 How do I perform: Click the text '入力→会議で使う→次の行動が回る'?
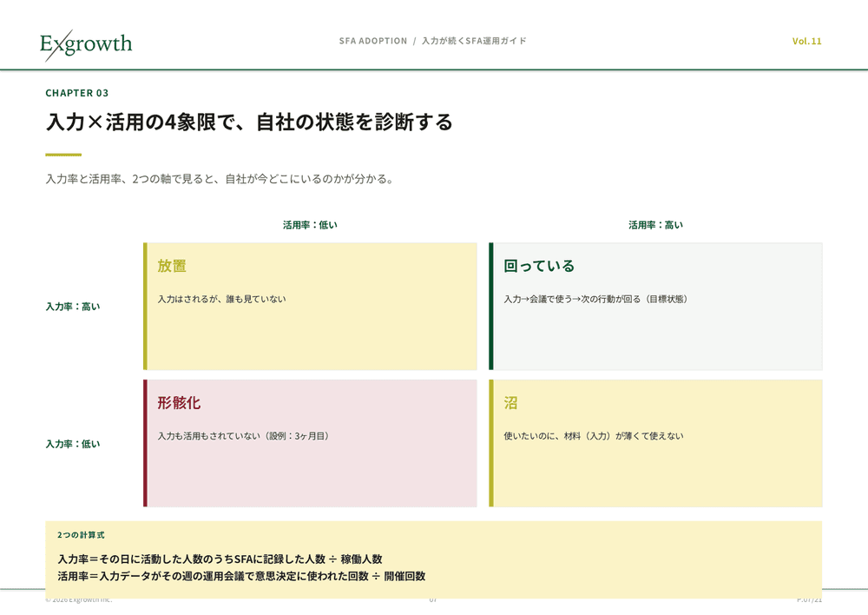point(572,299)
